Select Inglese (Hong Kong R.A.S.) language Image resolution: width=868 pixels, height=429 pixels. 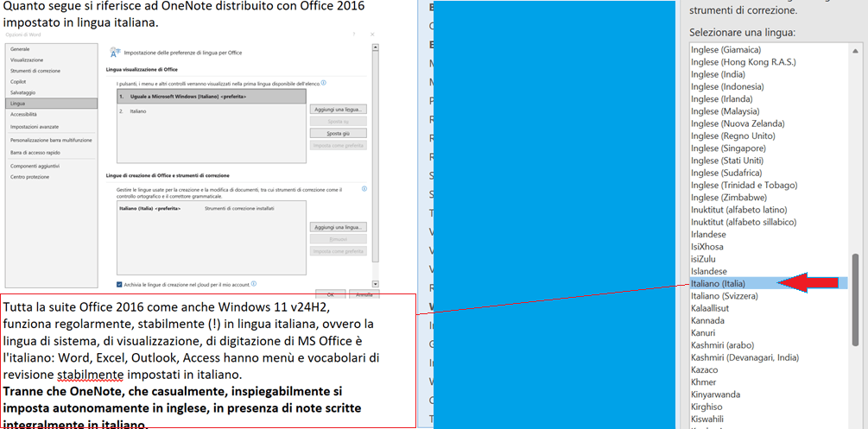pyautogui.click(x=743, y=62)
